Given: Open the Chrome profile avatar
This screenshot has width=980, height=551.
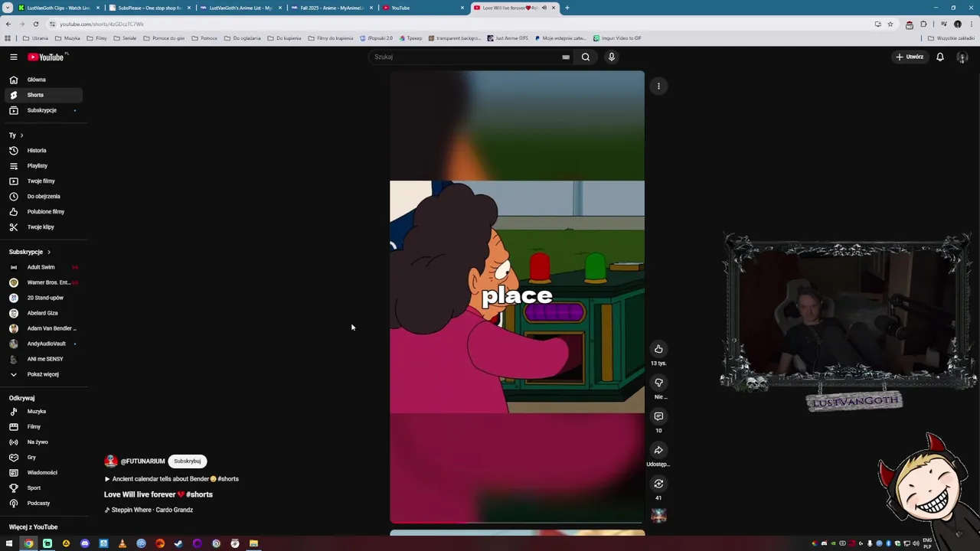Looking at the screenshot, I should pos(958,24).
